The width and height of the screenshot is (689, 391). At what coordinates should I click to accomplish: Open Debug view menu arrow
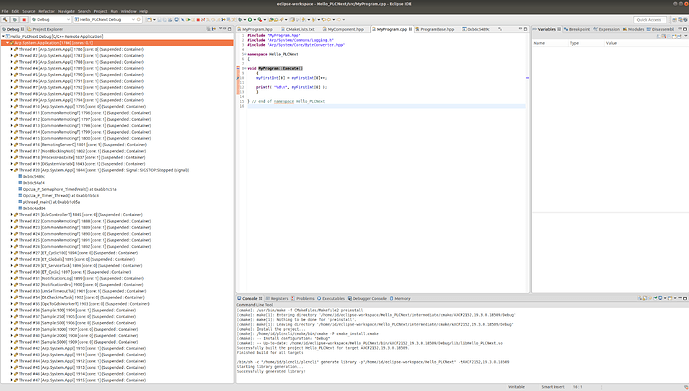coord(220,29)
